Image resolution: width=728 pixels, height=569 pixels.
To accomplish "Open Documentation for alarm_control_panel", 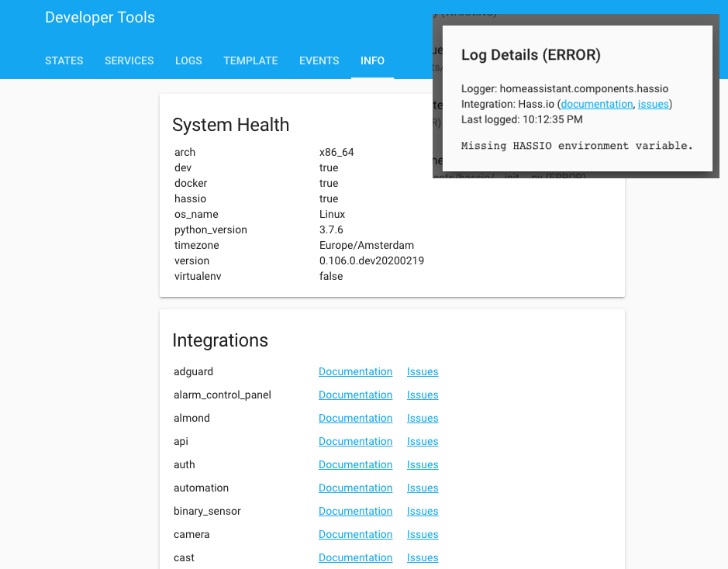I will point(355,395).
